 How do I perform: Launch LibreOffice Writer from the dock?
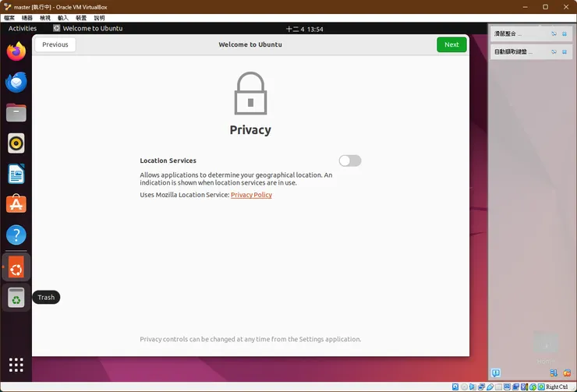(x=16, y=174)
